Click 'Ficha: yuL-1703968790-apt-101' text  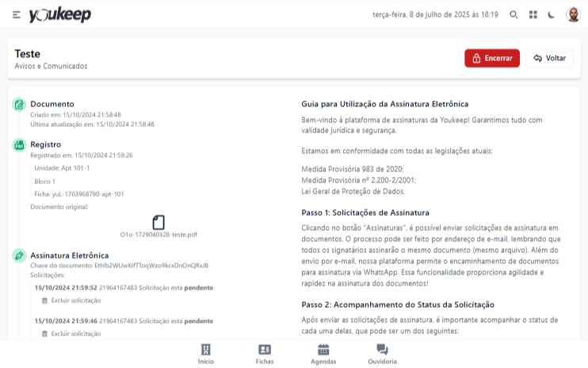78,194
